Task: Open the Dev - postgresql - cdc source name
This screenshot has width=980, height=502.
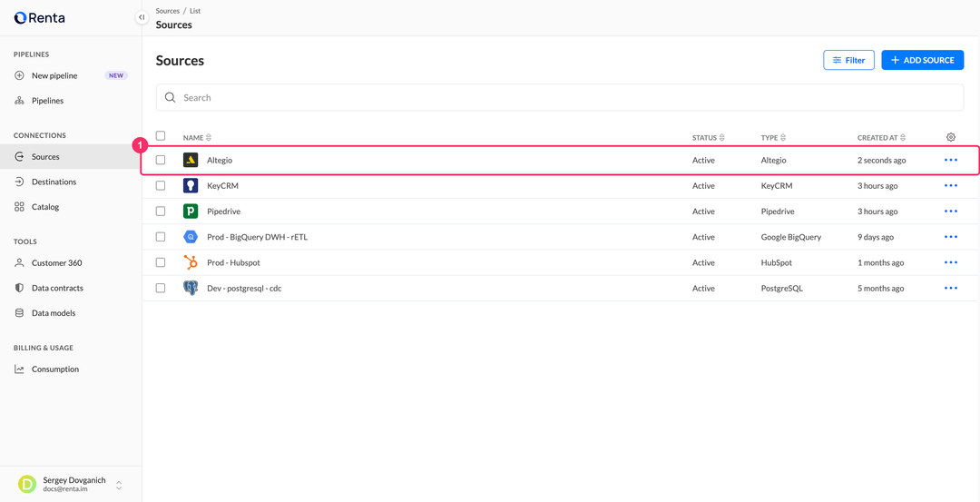Action: click(244, 288)
